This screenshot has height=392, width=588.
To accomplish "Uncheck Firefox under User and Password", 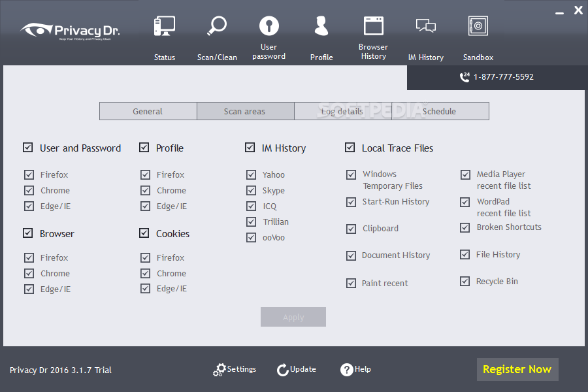I will point(29,175).
